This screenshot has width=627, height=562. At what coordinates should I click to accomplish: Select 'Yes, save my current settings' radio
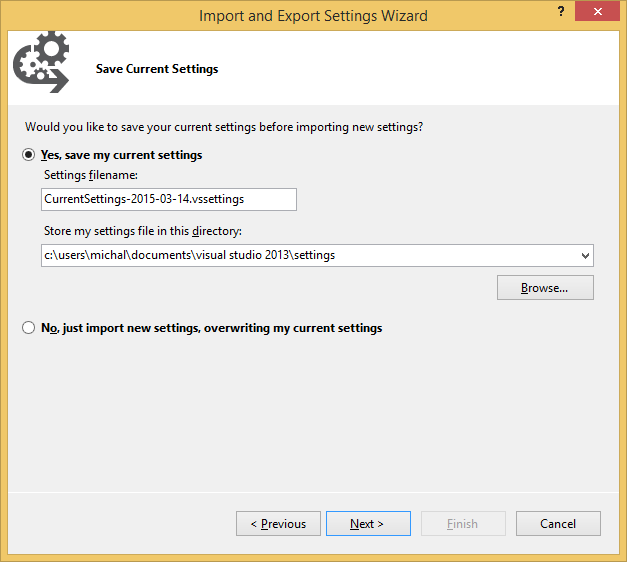pos(28,155)
